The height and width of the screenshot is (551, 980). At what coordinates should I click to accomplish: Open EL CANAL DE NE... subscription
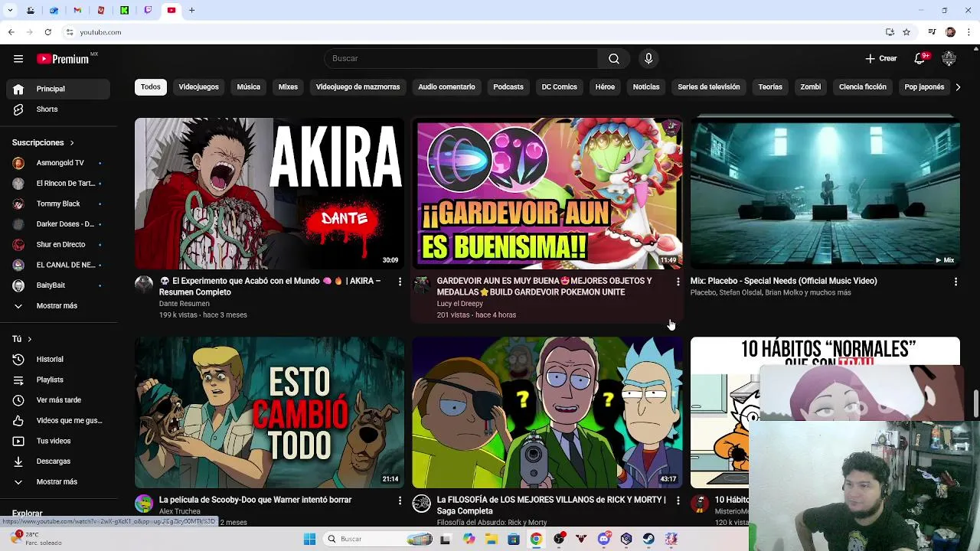[x=58, y=265]
